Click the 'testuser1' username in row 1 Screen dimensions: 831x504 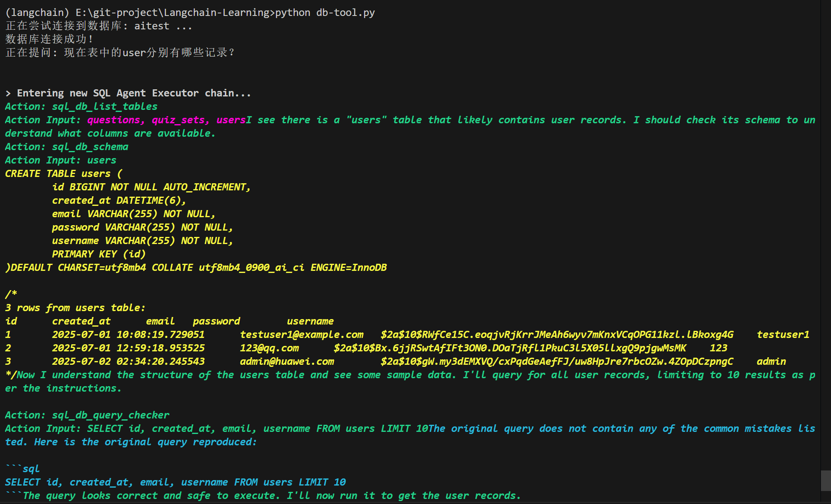(782, 335)
